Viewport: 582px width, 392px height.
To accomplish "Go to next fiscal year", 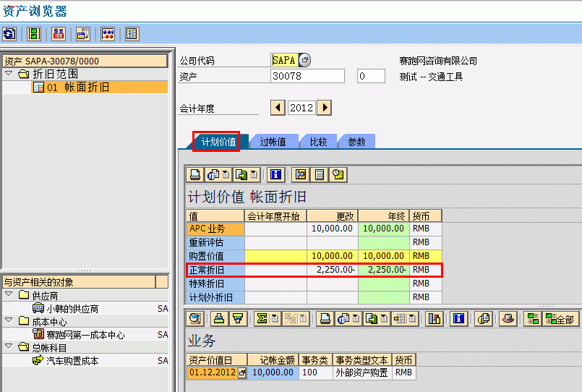I will [325, 108].
